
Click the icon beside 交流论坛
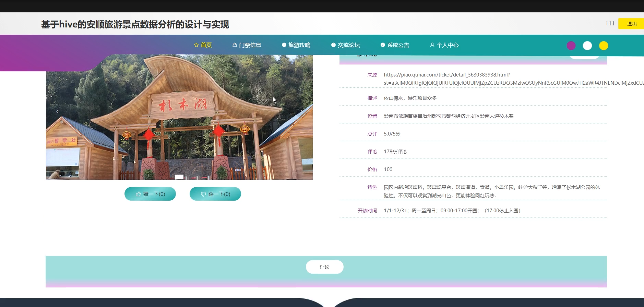tap(333, 45)
